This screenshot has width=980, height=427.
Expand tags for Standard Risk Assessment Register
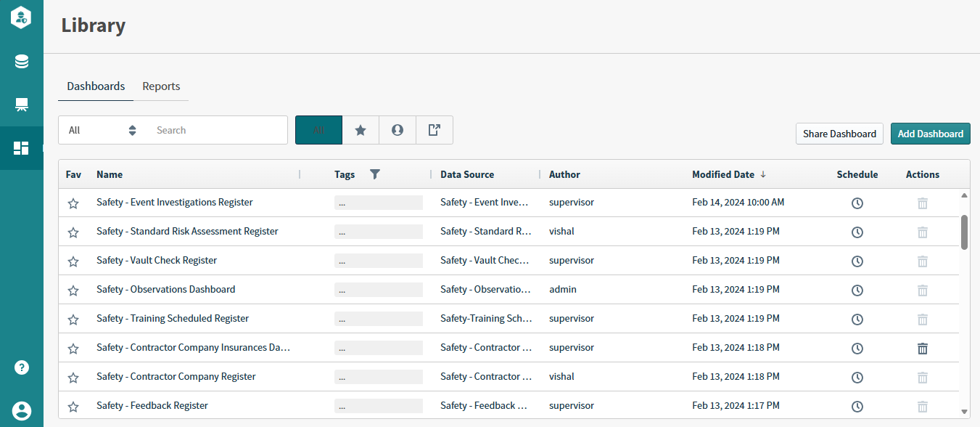379,232
